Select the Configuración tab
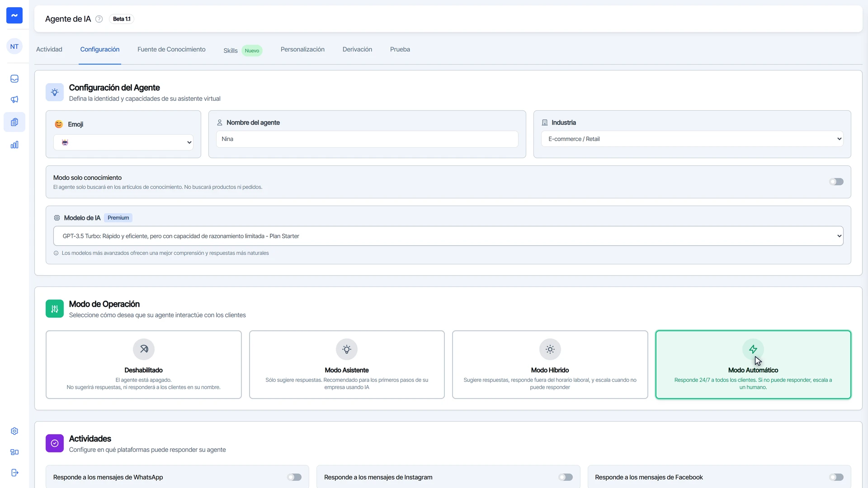The height and width of the screenshot is (488, 868). click(100, 49)
